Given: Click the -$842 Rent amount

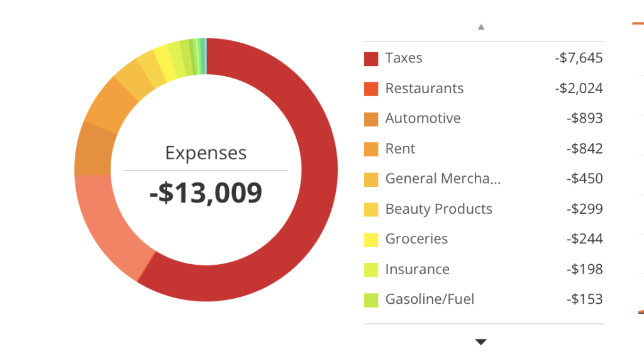Looking at the screenshot, I should (584, 148).
